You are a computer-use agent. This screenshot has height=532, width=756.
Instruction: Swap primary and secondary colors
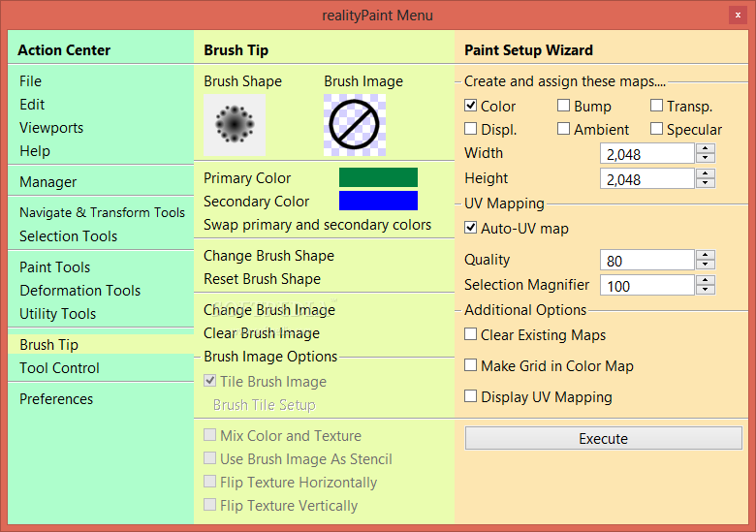[317, 225]
